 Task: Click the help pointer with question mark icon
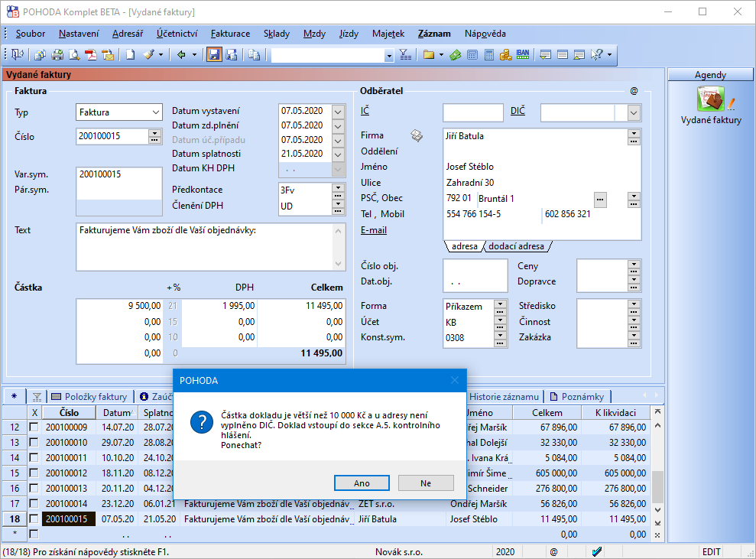click(x=597, y=55)
